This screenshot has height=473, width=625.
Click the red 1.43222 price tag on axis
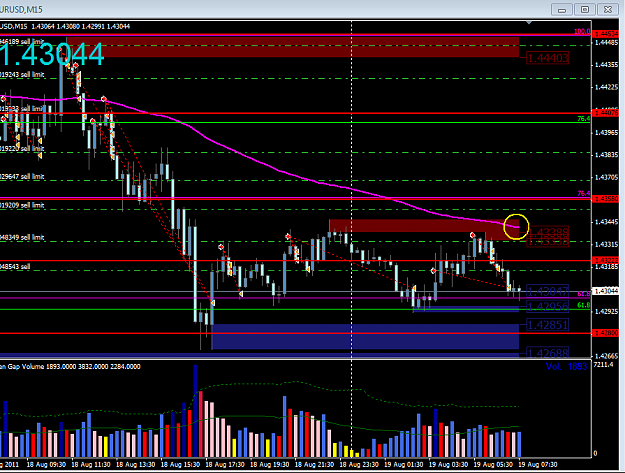pyautogui.click(x=606, y=260)
